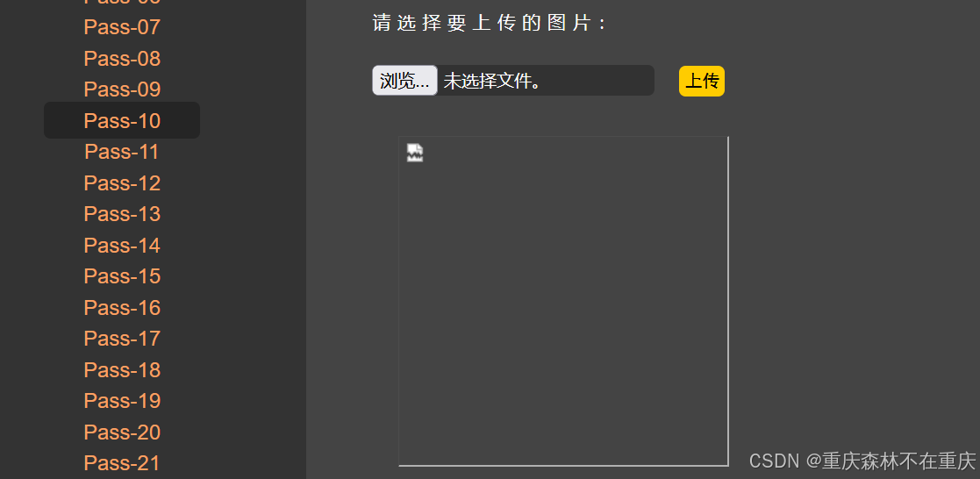
Task: Select the highlighted Pass-10 entry
Action: tap(122, 120)
